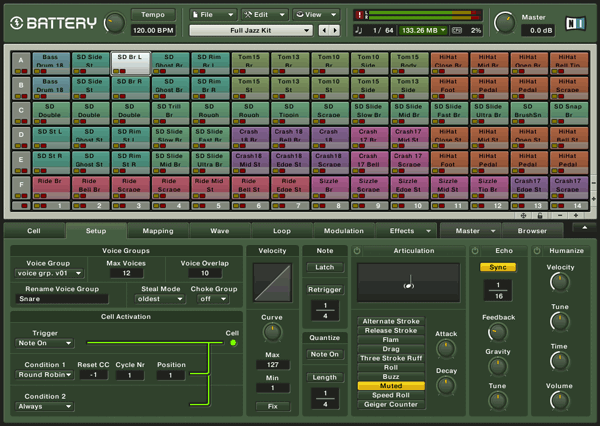Click the plus icon below the grid

[576, 215]
